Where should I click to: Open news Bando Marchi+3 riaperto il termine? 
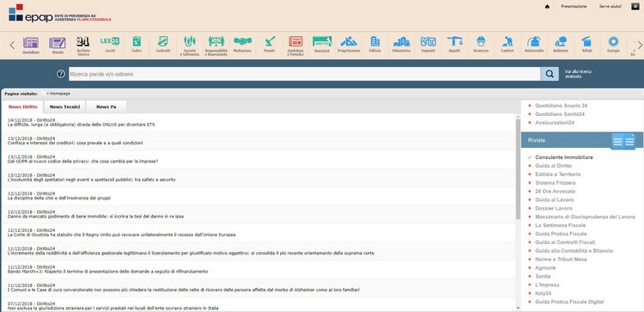pyautogui.click(x=107, y=272)
